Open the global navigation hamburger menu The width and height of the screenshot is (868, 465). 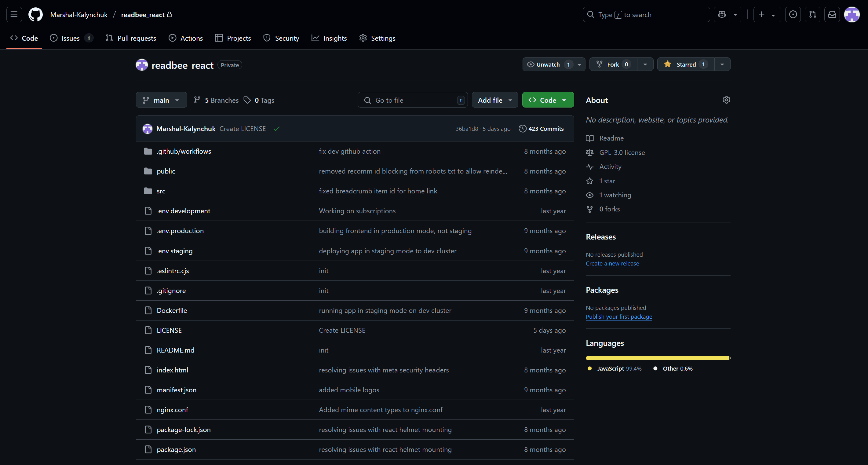(x=13, y=14)
